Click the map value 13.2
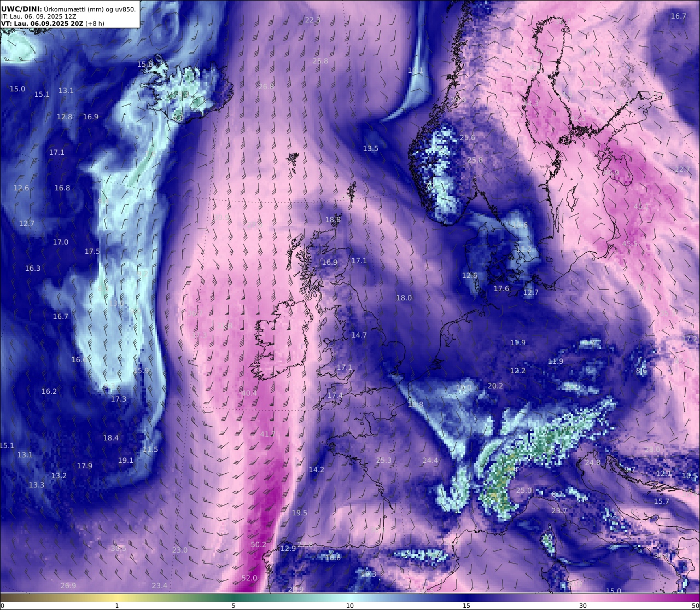The image size is (700, 610). click(x=59, y=476)
